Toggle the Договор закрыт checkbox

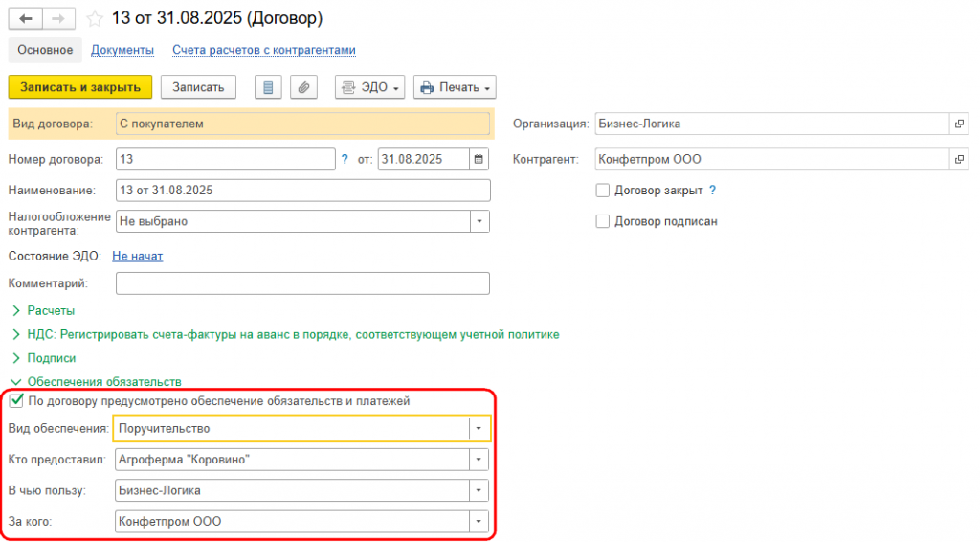603,190
